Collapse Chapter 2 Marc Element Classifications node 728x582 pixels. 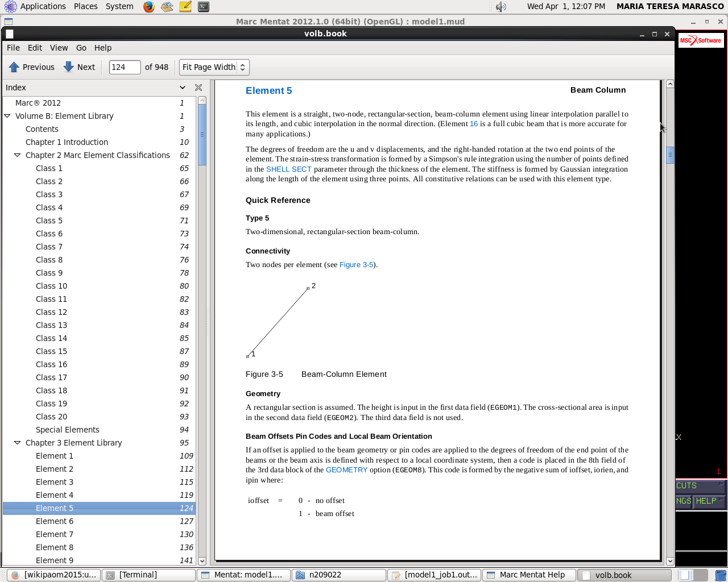click(18, 155)
